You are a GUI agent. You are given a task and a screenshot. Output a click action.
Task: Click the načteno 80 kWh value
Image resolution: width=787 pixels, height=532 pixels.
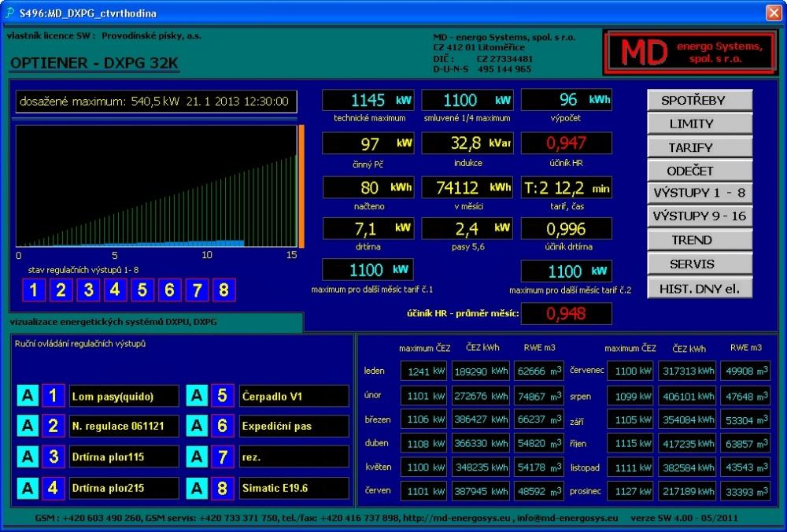click(368, 187)
